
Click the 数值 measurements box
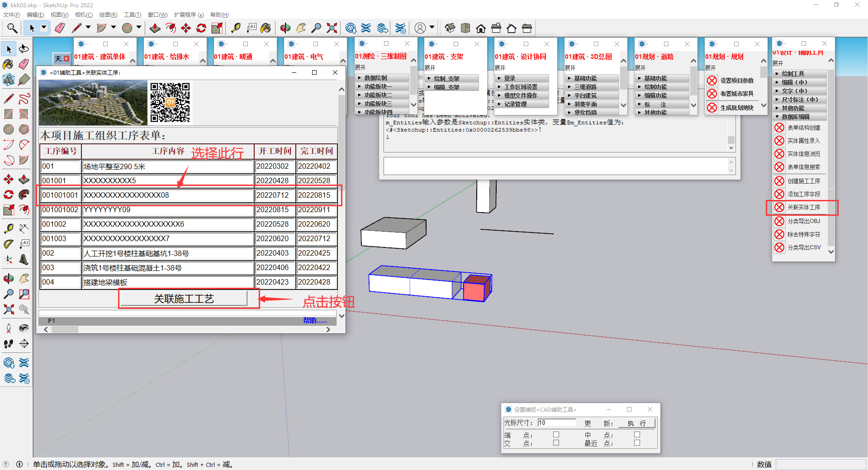tap(821, 464)
